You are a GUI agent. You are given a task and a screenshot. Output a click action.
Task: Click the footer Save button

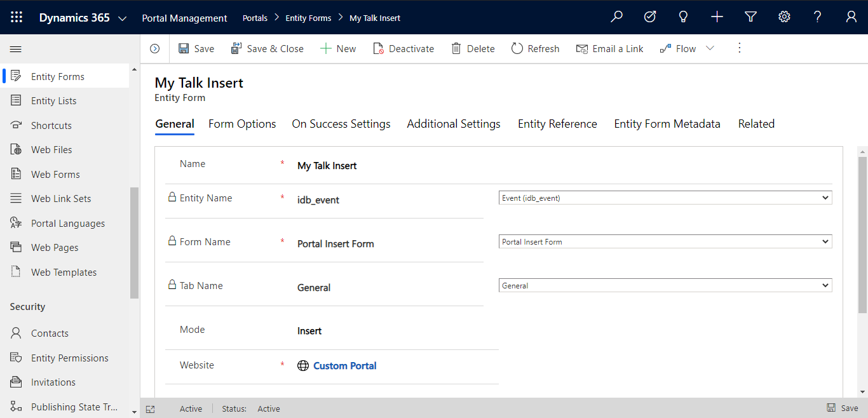[x=843, y=408]
